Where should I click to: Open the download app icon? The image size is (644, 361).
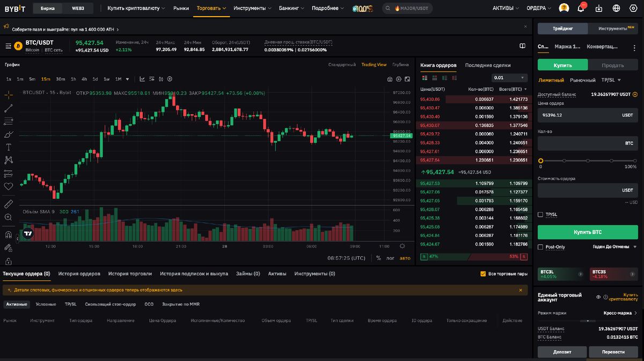(599, 8)
